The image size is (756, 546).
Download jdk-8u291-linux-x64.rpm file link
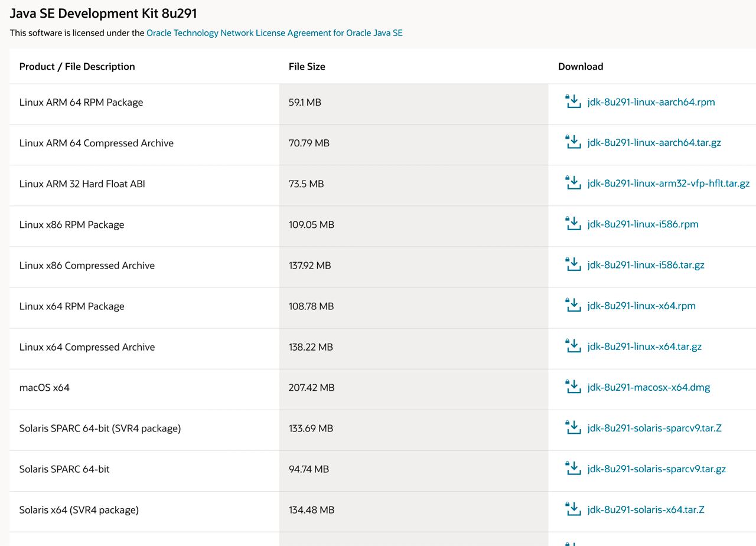click(x=641, y=306)
